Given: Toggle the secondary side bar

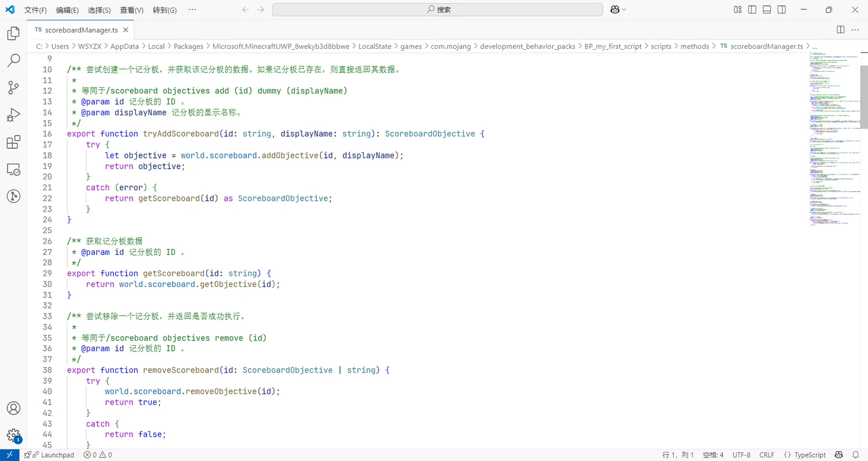Looking at the screenshot, I should (x=782, y=9).
